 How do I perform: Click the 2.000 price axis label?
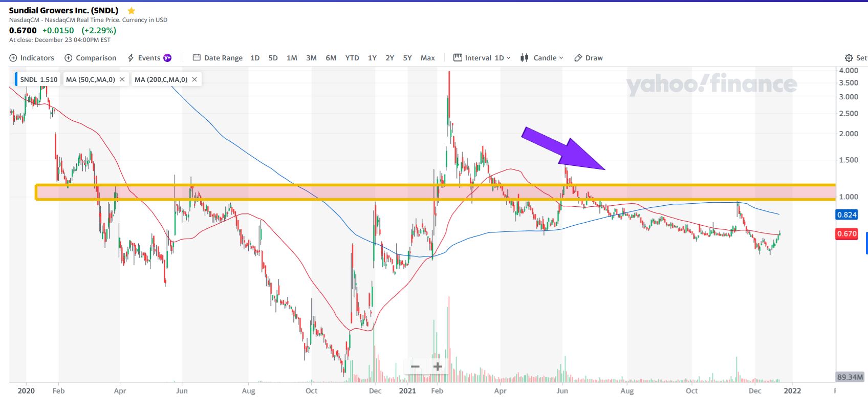pyautogui.click(x=849, y=134)
